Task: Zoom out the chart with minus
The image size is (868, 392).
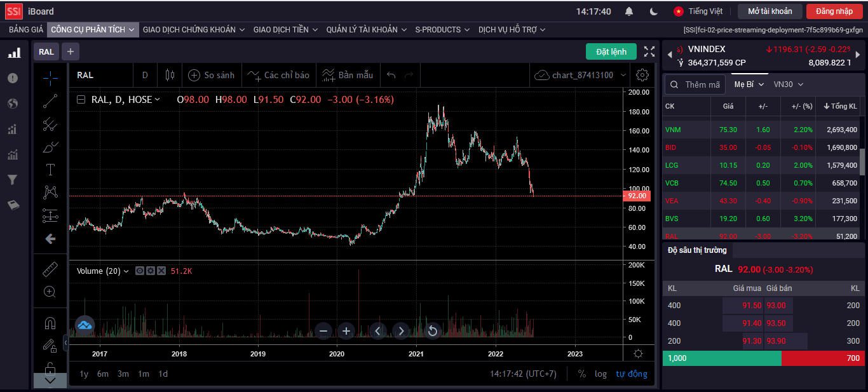Action: [323, 330]
